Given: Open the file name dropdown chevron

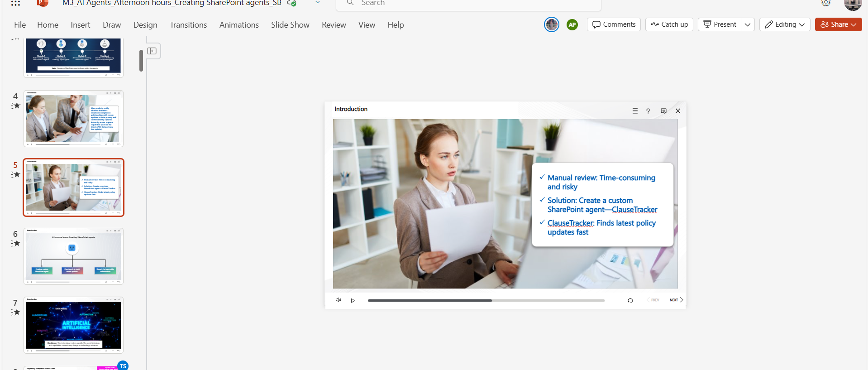Looking at the screenshot, I should (x=318, y=3).
